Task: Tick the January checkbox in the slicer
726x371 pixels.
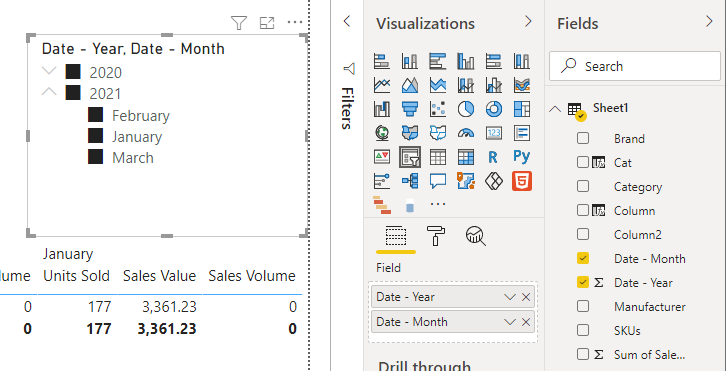Action: click(x=95, y=136)
